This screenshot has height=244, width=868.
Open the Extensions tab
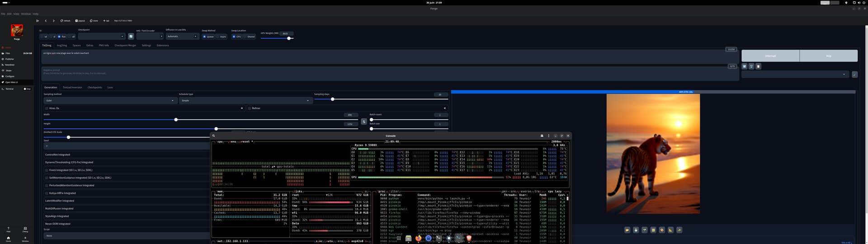coord(163,45)
